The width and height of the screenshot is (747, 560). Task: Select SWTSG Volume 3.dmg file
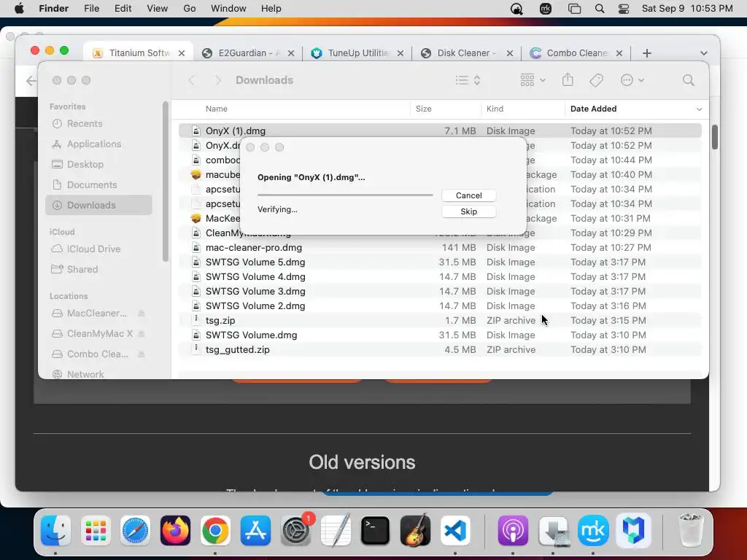pyautogui.click(x=440, y=292)
